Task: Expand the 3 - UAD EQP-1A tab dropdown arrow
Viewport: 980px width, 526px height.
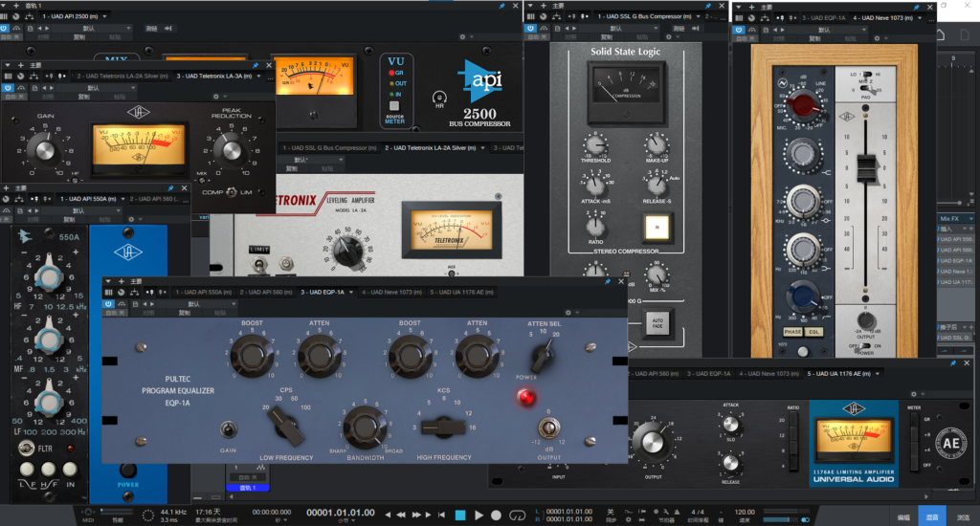Action: (x=352, y=292)
